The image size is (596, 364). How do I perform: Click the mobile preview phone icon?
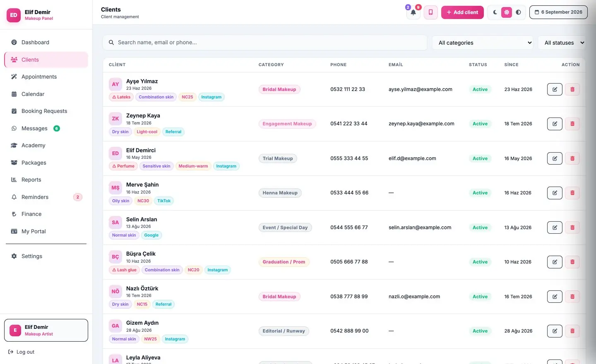click(430, 12)
